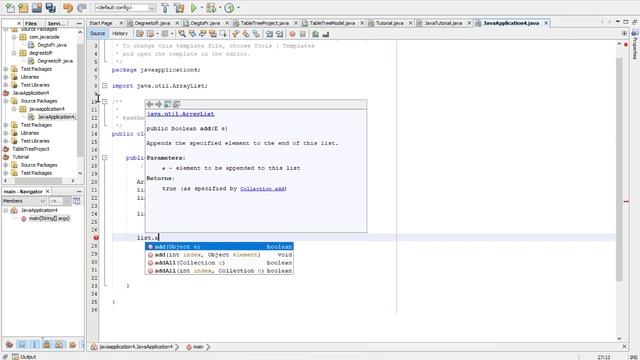
Task: Open dropdown arrow beside Profile Project
Action: 238,7
